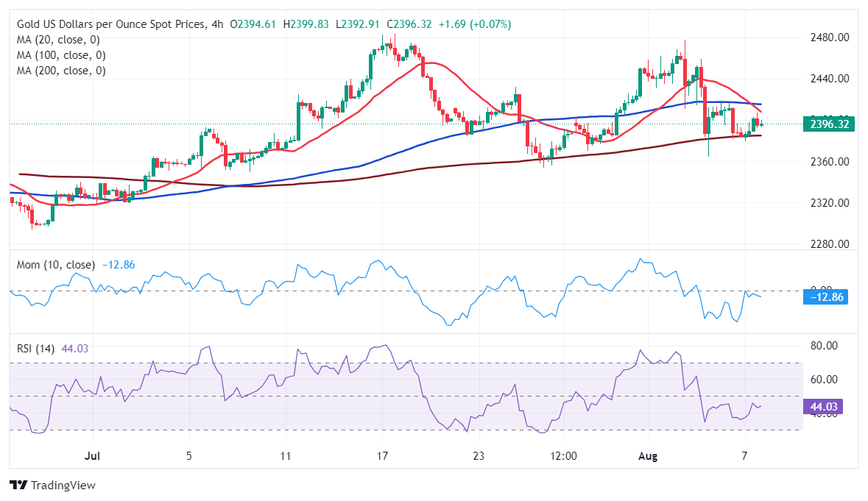Click the Aug marker on time axis
The width and height of the screenshot is (868, 501).
tap(648, 456)
